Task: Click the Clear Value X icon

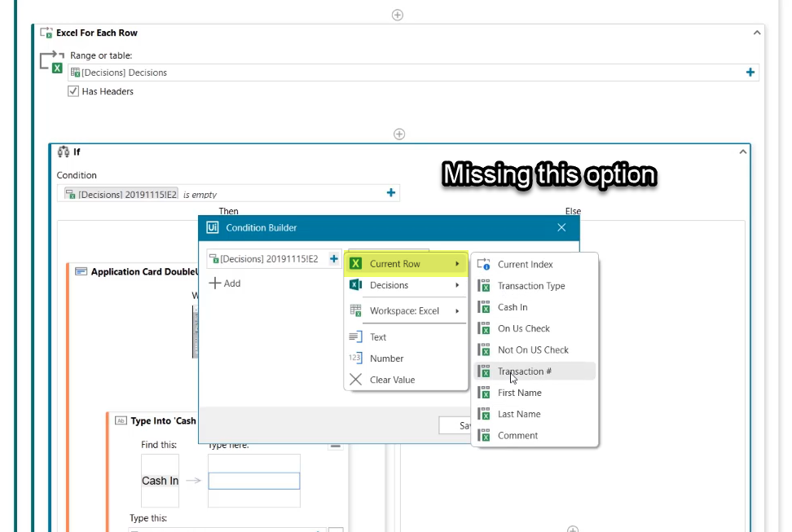Action: pyautogui.click(x=355, y=380)
